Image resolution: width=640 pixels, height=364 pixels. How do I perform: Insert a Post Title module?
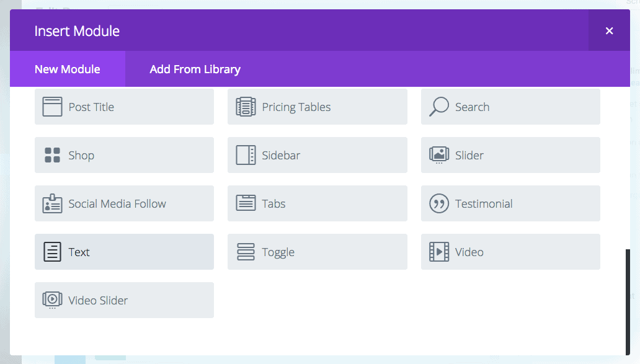124,107
